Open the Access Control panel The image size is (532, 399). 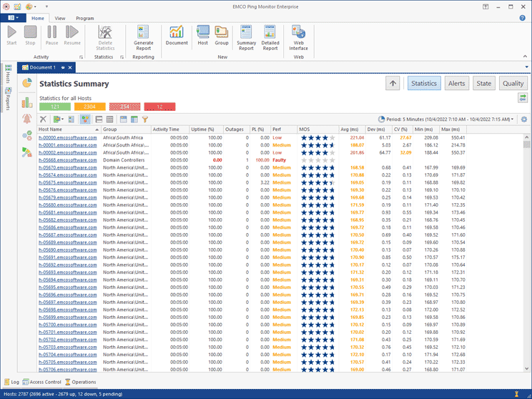pyautogui.click(x=44, y=382)
